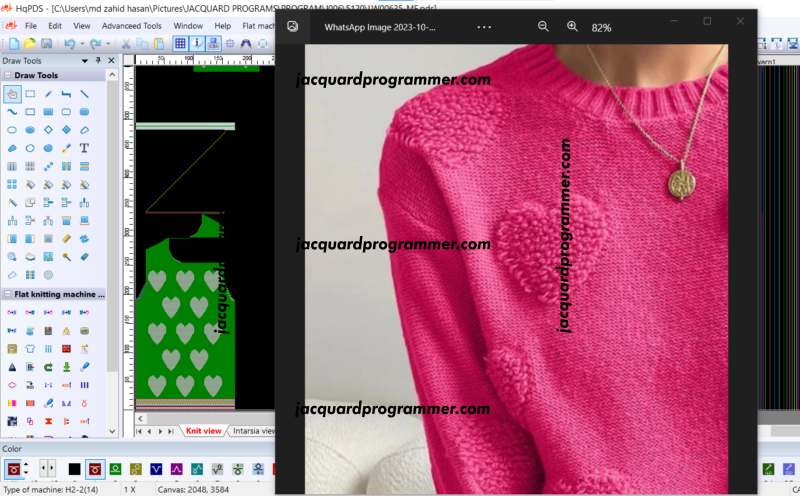Screen dimensions: 800x496
Task: Click the magic wand tool
Action: [66, 257]
